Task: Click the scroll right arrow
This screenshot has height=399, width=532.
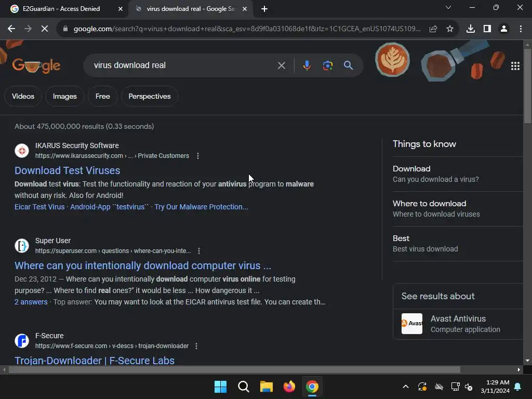Action: click(x=518, y=369)
